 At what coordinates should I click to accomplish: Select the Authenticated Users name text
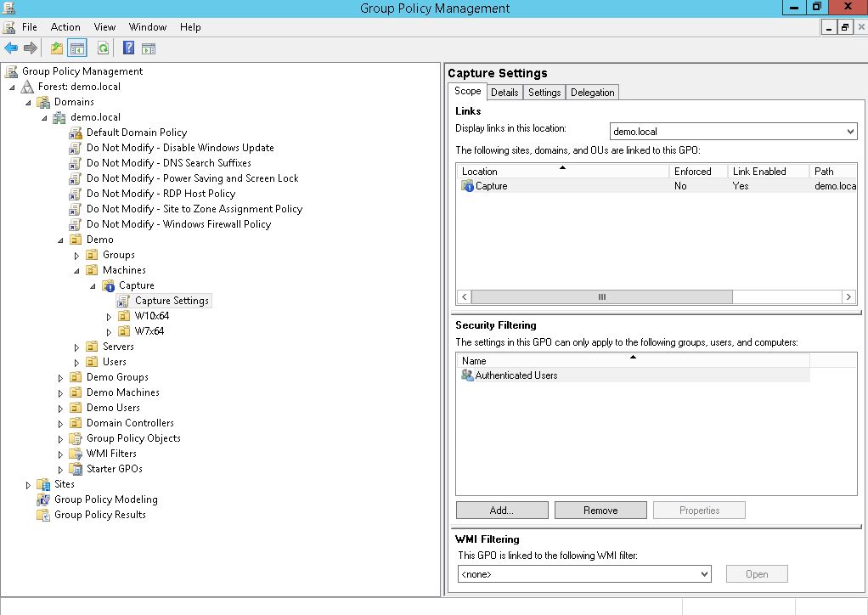(516, 375)
